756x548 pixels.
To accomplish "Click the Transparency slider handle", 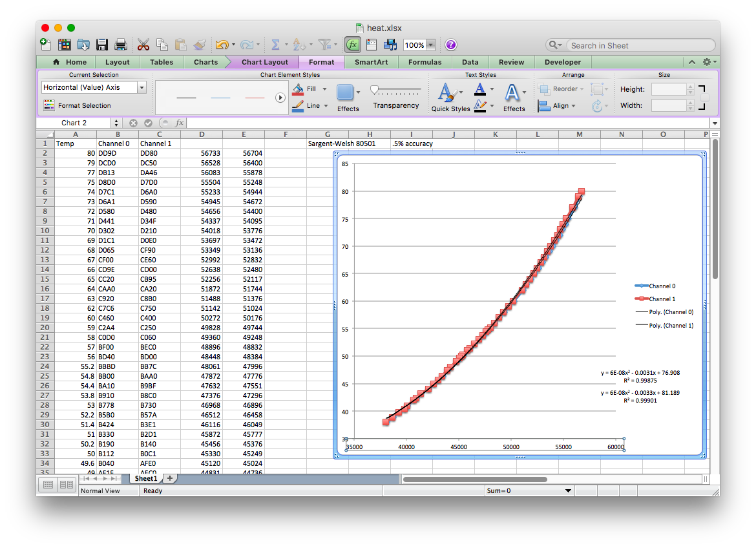I will click(x=374, y=90).
